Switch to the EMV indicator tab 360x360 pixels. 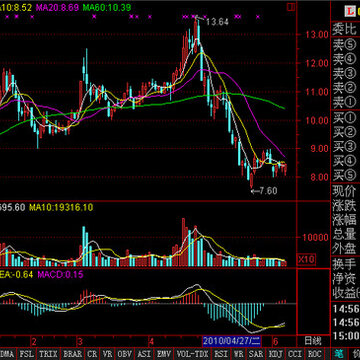pyautogui.click(x=164, y=354)
